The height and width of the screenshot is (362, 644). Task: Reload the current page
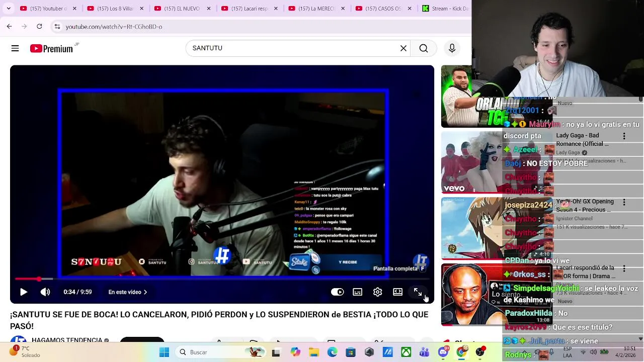(x=39, y=26)
